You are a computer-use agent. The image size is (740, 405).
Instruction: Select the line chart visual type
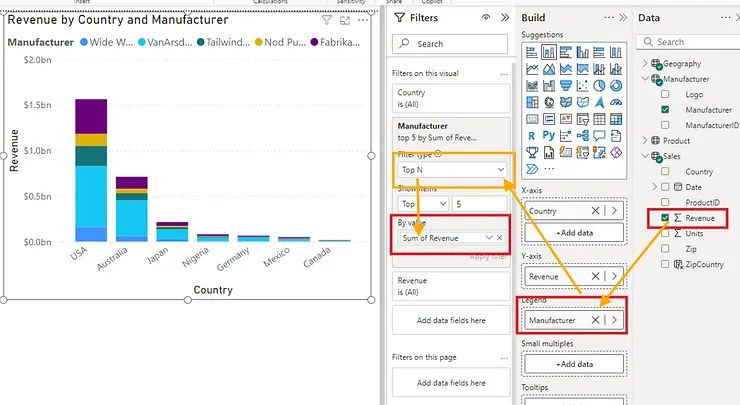pyautogui.click(x=532, y=69)
